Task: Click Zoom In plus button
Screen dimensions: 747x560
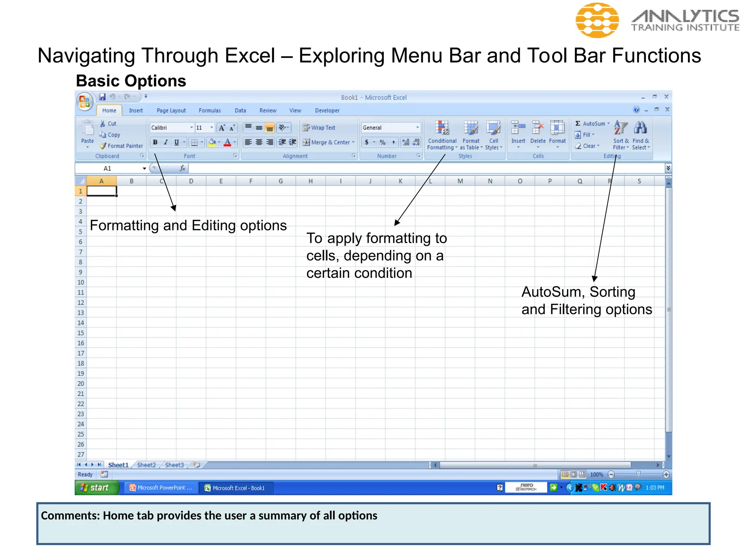Action: (x=666, y=474)
